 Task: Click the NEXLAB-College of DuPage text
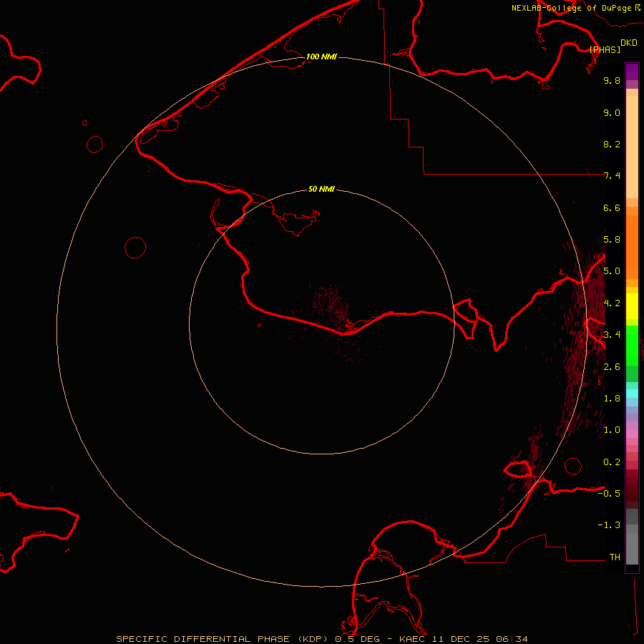coord(571,8)
